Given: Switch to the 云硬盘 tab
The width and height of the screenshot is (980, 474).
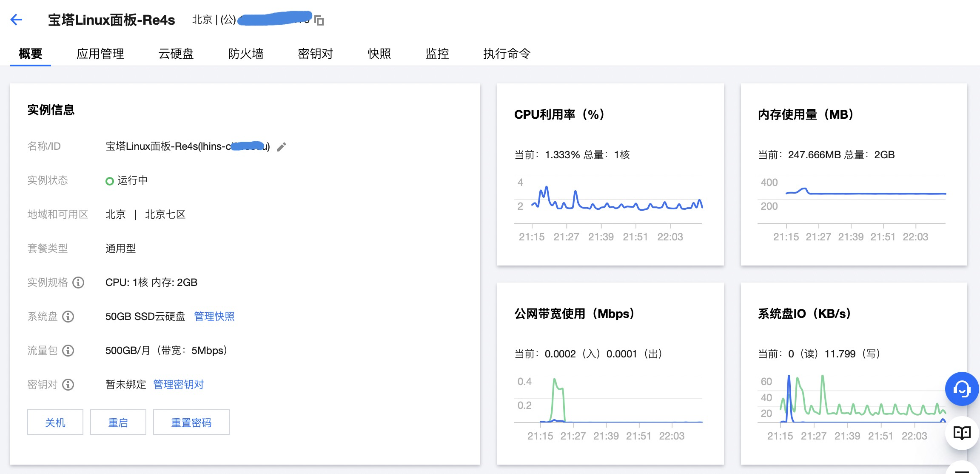Looking at the screenshot, I should [x=176, y=54].
